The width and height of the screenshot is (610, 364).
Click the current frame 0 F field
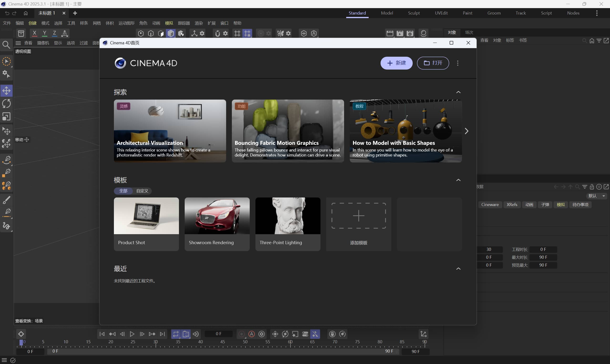pos(219,334)
